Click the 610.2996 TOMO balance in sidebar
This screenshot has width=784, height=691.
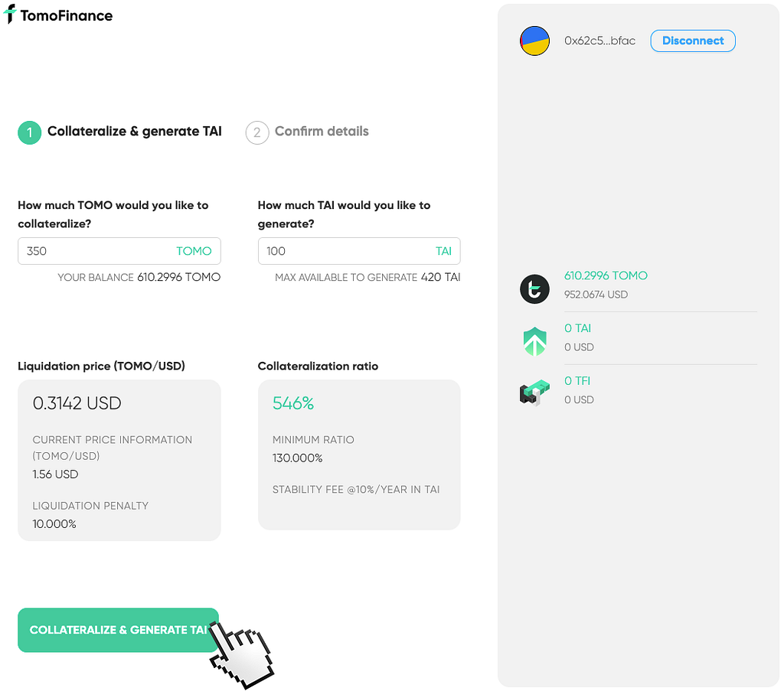tap(606, 275)
